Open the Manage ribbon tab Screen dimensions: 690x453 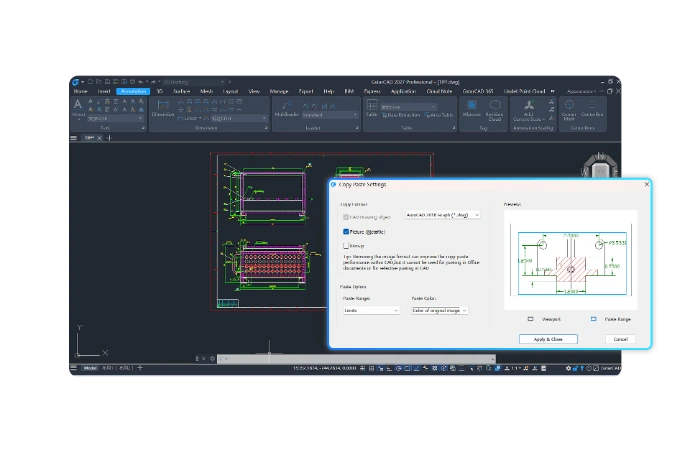(279, 91)
